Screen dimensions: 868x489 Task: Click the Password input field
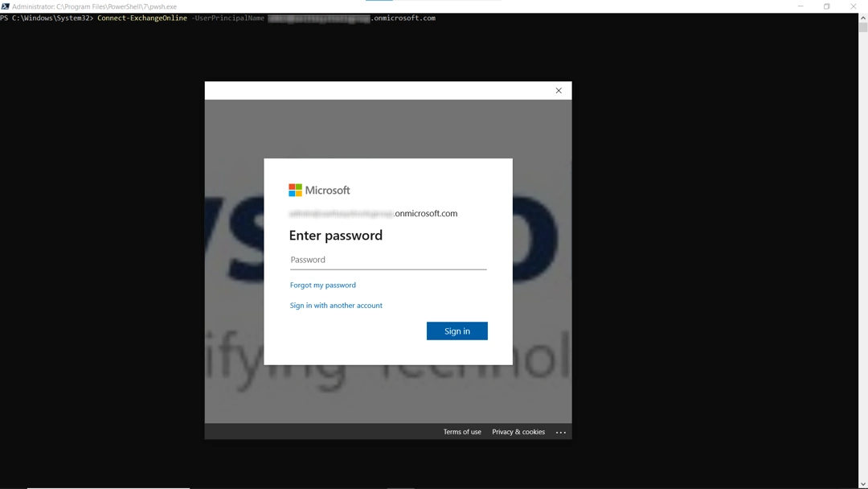point(388,260)
